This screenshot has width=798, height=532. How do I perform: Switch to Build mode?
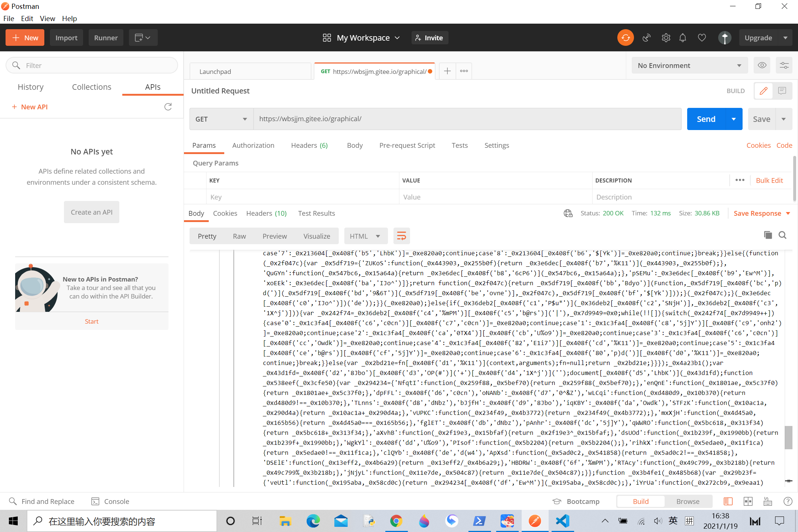coord(641,501)
